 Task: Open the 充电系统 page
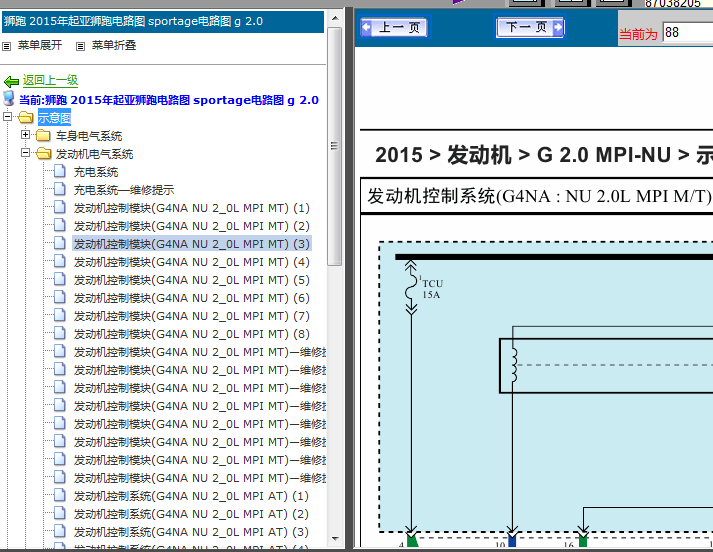coord(96,172)
